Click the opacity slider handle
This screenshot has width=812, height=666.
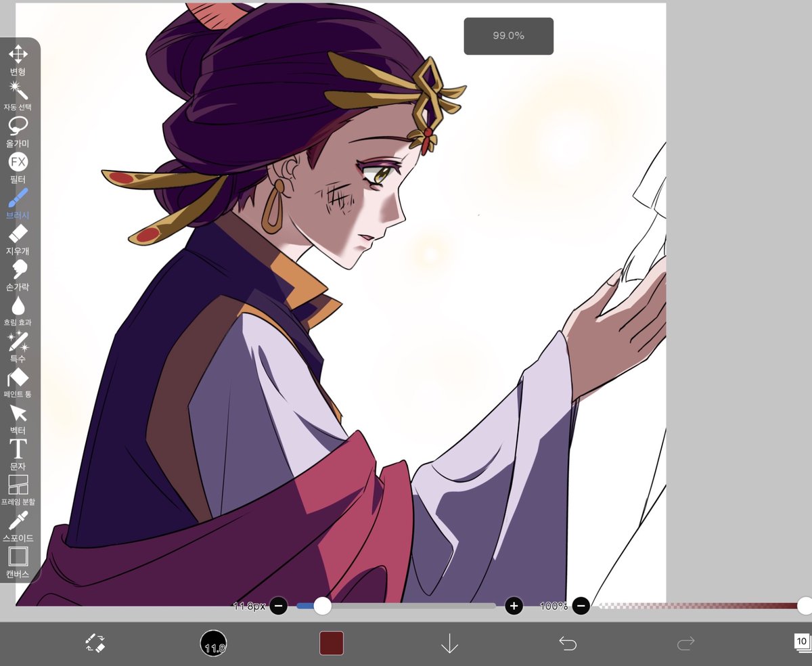[x=804, y=606]
